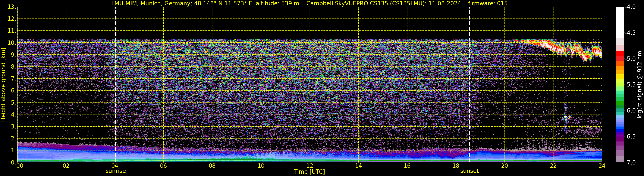Click the time axis tick label '02'
Viewport: 644px width, 176px height.
[66, 166]
